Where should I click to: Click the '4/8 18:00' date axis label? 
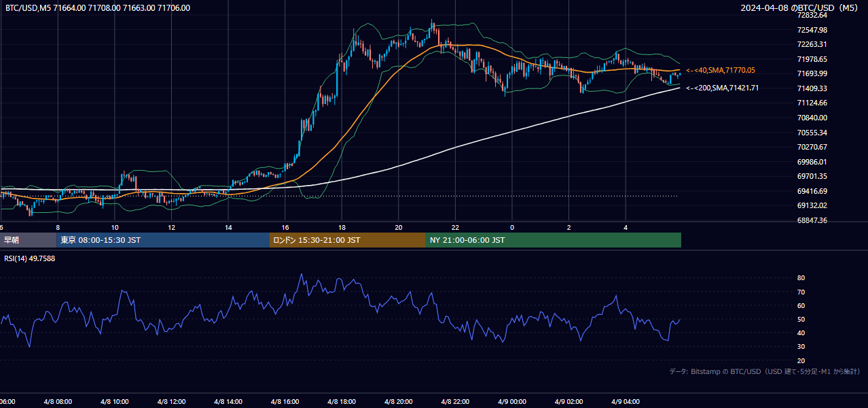342,402
